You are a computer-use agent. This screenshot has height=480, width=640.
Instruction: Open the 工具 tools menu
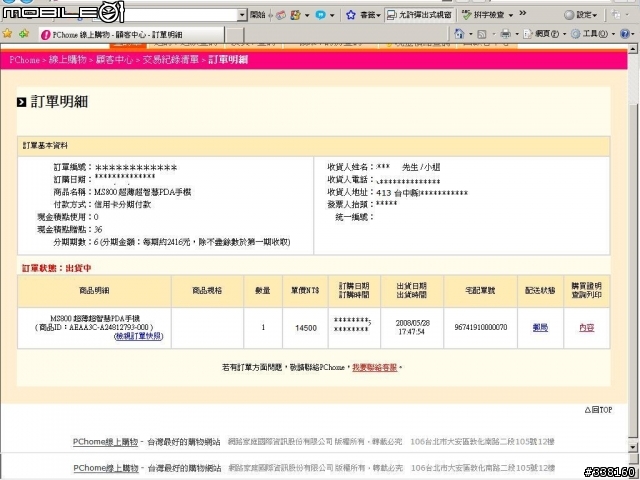pyautogui.click(x=593, y=34)
